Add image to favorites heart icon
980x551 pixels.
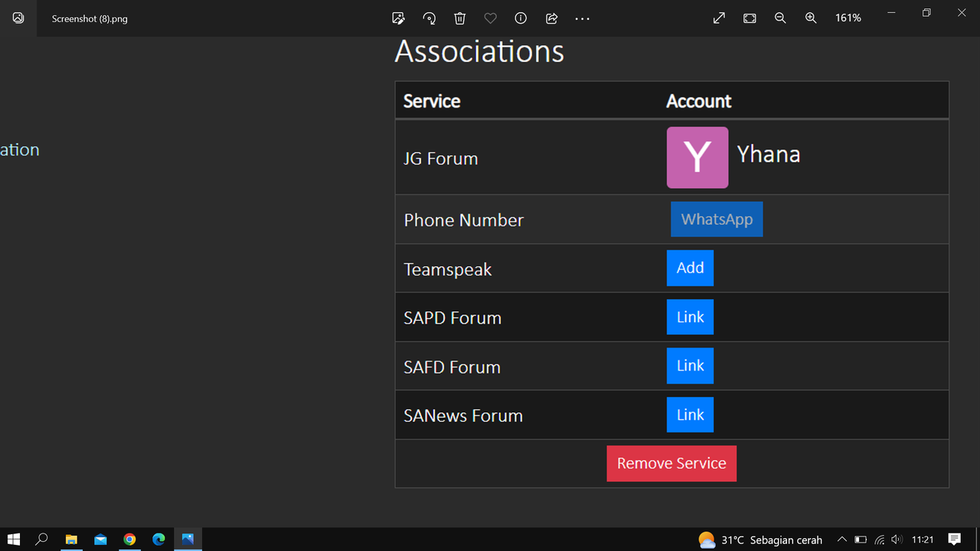[x=490, y=18]
